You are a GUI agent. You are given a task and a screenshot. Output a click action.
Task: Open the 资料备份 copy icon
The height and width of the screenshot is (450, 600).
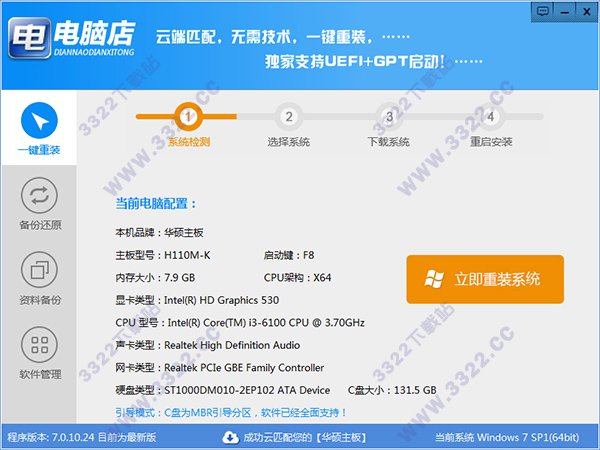coord(39,270)
